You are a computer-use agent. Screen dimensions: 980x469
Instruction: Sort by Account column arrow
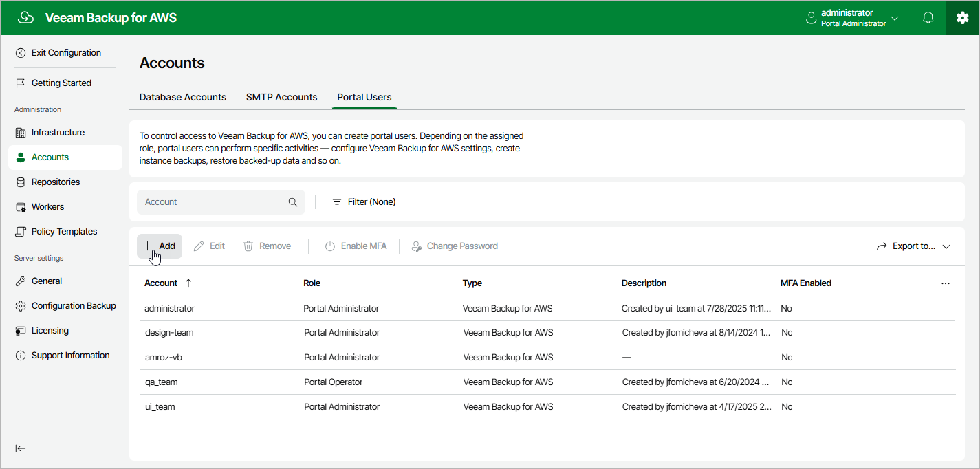[x=188, y=283]
